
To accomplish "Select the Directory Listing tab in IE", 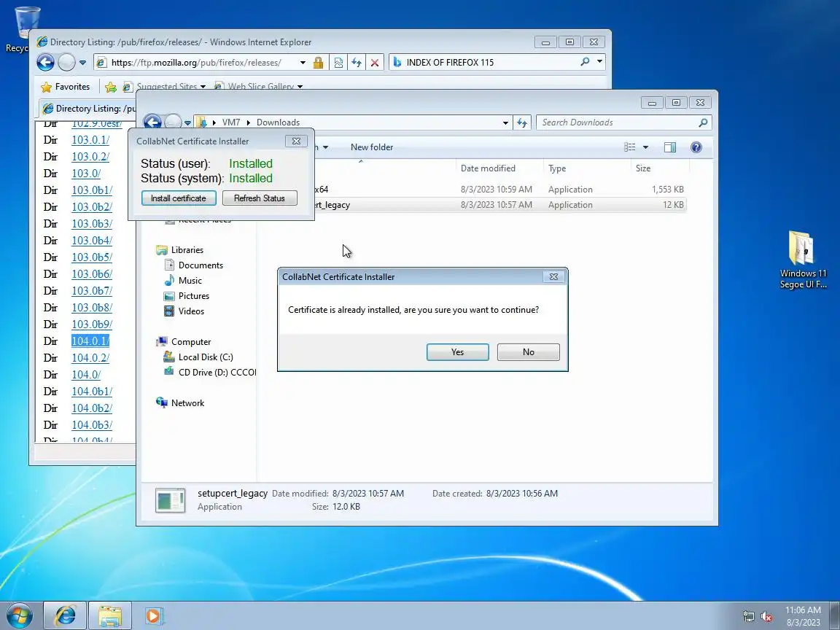I will point(88,109).
